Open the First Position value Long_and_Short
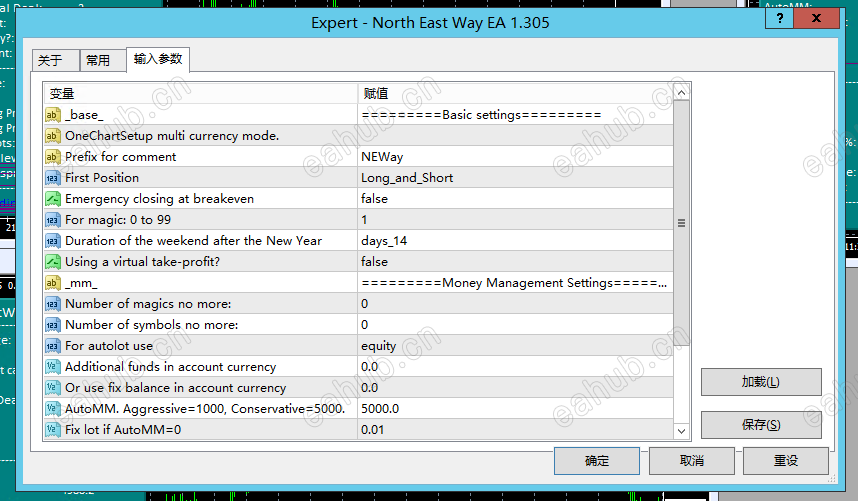This screenshot has width=858, height=501. 515,178
